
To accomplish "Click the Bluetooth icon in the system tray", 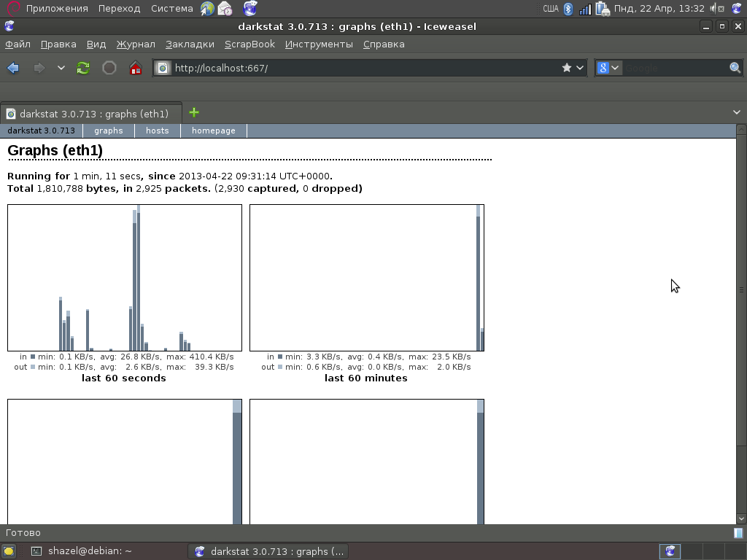I will [568, 9].
